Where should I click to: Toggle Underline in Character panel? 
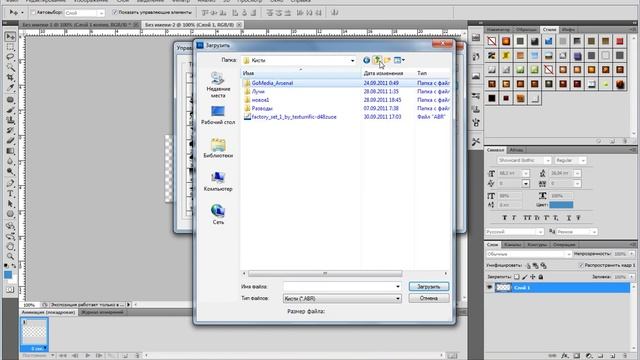[x=569, y=218]
